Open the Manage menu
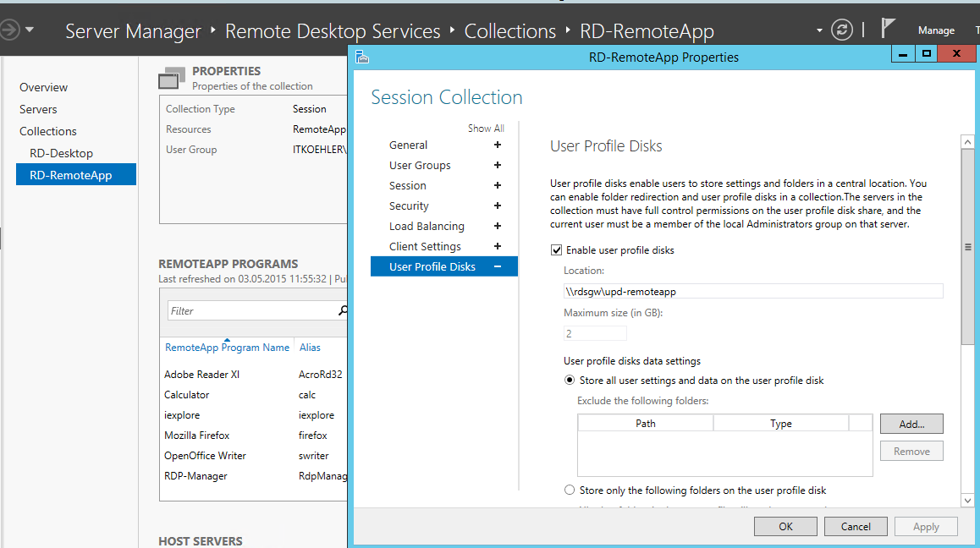The height and width of the screenshot is (548, 980). click(936, 30)
